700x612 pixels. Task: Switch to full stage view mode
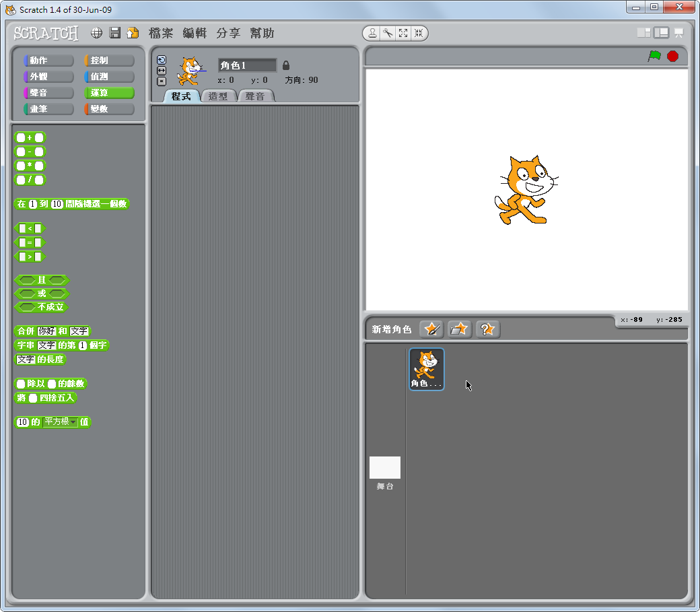661,32
